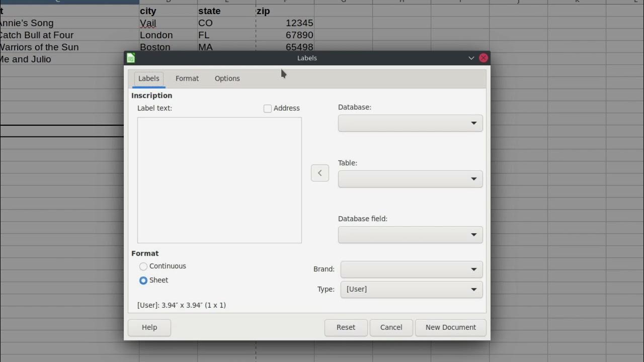The image size is (644, 362).
Task: Select the spreadsheet cell with zip 67890
Action: coord(285,35)
